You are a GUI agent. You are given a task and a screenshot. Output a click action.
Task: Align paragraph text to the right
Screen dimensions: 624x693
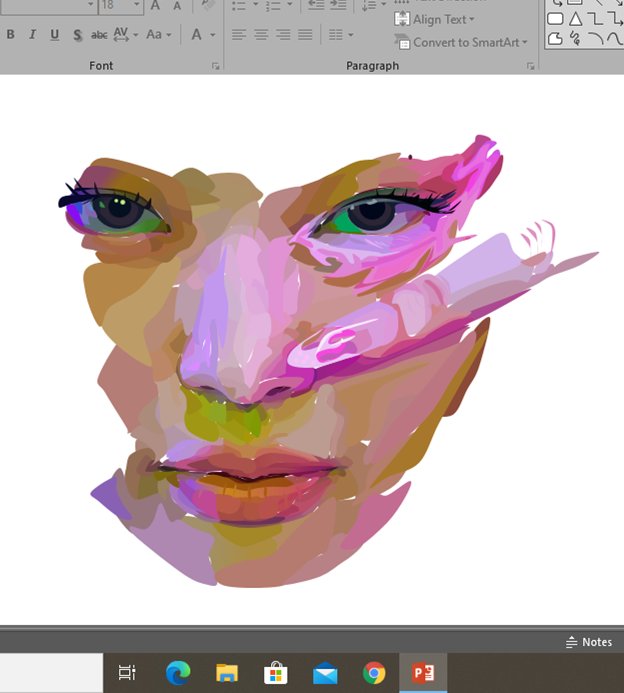[283, 34]
